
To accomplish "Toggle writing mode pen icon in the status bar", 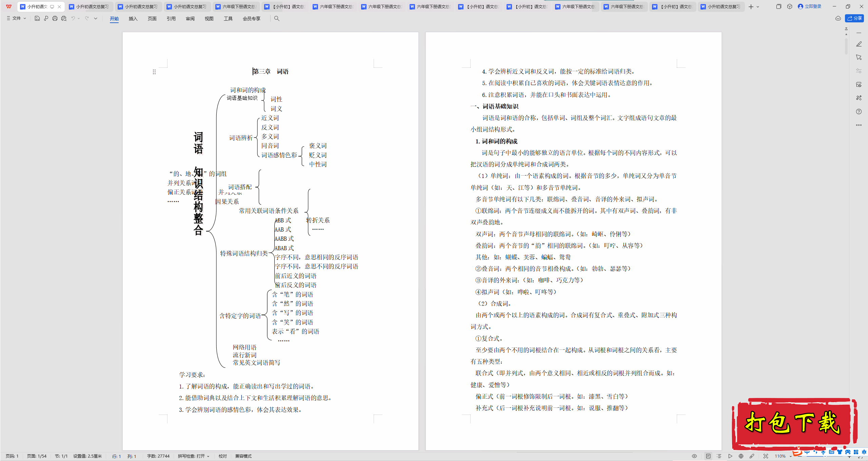I will (x=752, y=456).
